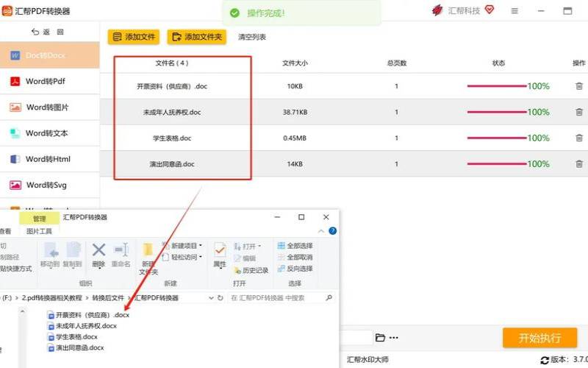Click the 添加文件夹 button

tap(197, 37)
